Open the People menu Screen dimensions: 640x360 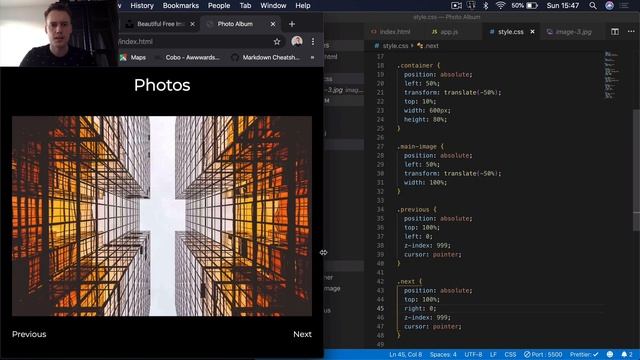pos(219,5)
